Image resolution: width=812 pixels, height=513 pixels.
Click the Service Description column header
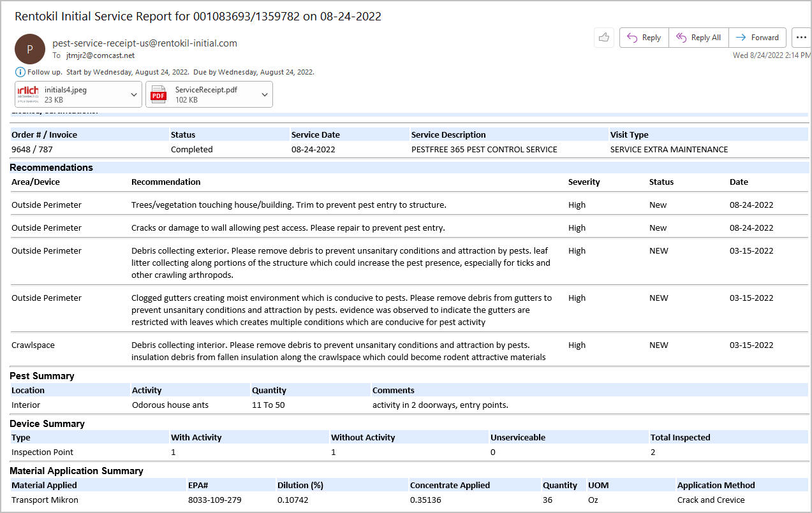click(x=448, y=134)
